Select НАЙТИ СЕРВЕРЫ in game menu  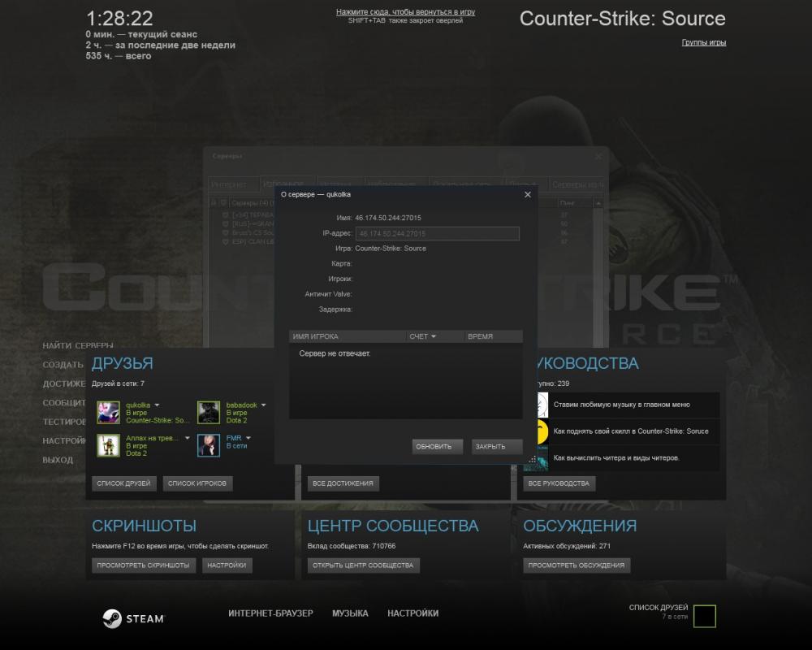tap(78, 345)
